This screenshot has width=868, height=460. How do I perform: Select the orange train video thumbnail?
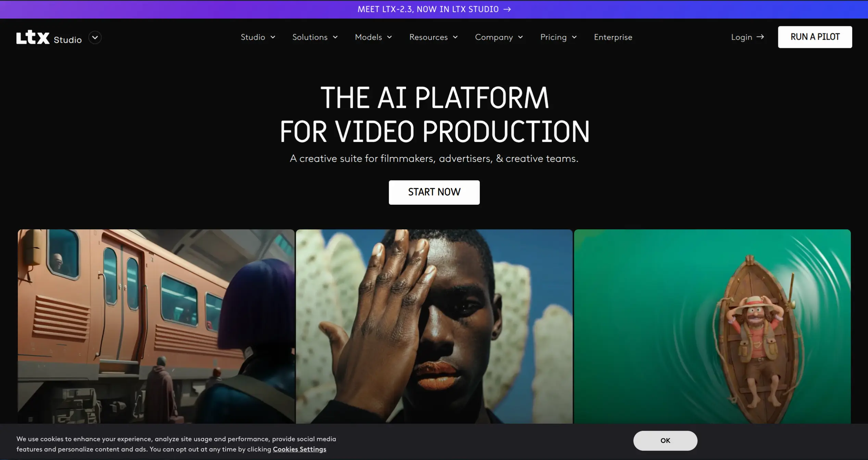click(x=156, y=326)
